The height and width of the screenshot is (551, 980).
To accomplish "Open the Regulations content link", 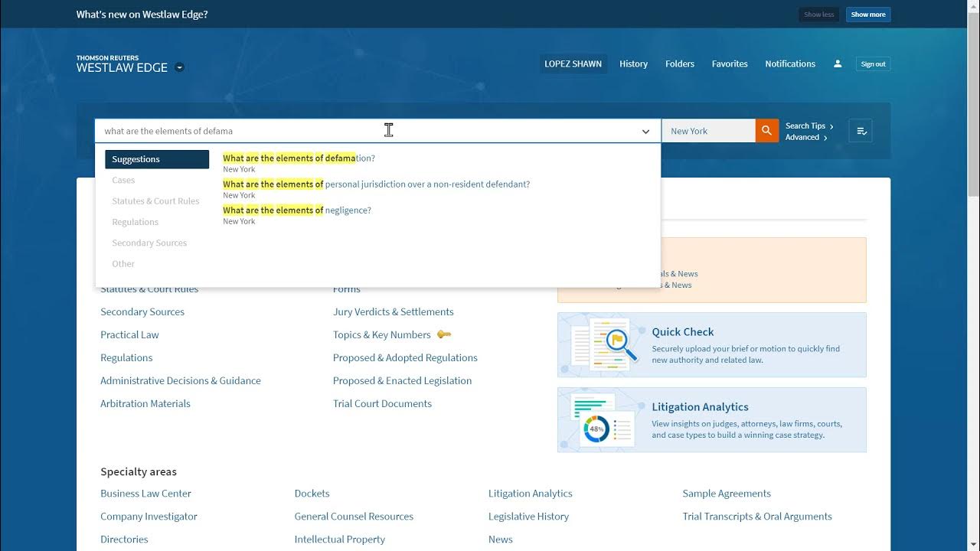I will [x=126, y=357].
